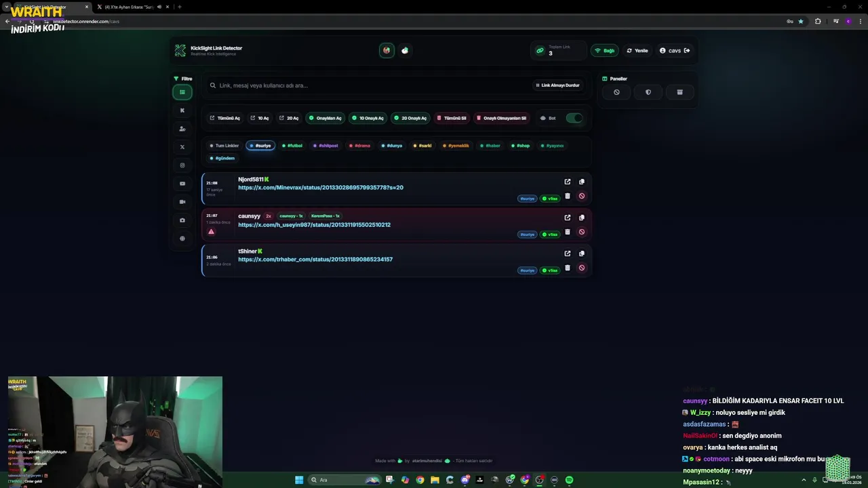Open the x.com/Minevrax status link
This screenshot has width=868, height=488.
[321, 188]
